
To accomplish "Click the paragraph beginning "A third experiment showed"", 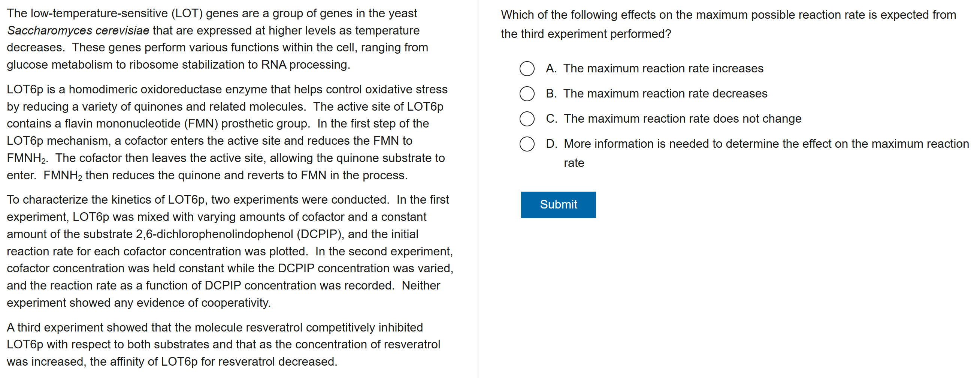I will (x=223, y=345).
